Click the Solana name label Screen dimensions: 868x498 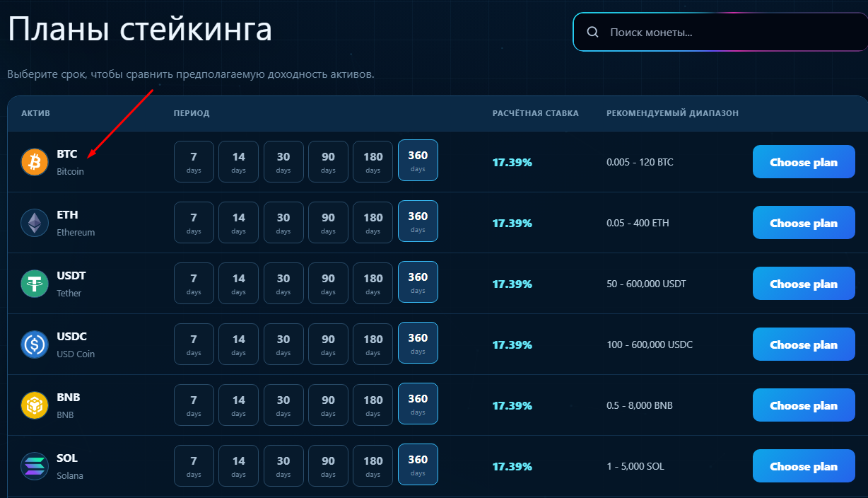(70, 475)
